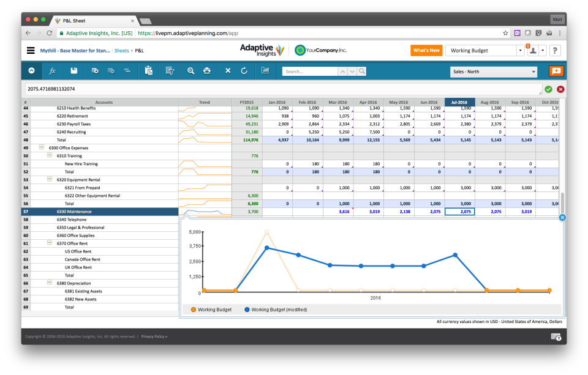Click the What's New button

click(426, 51)
